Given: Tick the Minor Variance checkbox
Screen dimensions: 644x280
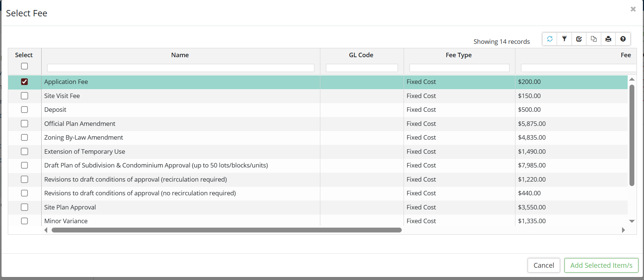Looking at the screenshot, I should [x=25, y=221].
